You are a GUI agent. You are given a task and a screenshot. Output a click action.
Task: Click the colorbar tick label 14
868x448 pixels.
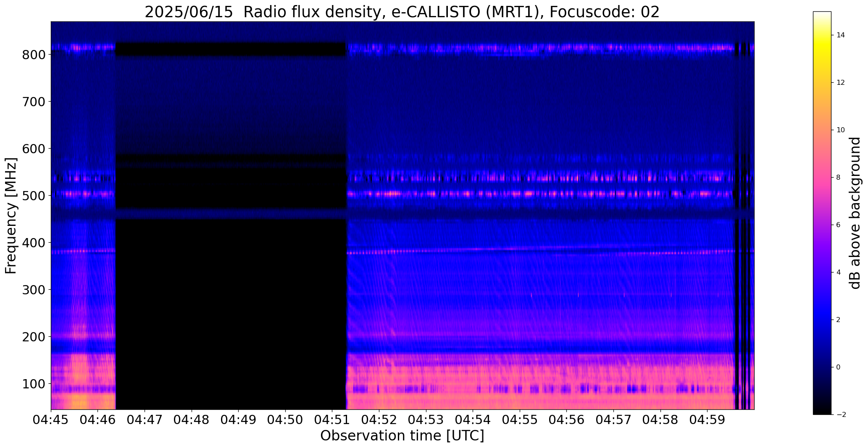pos(841,35)
